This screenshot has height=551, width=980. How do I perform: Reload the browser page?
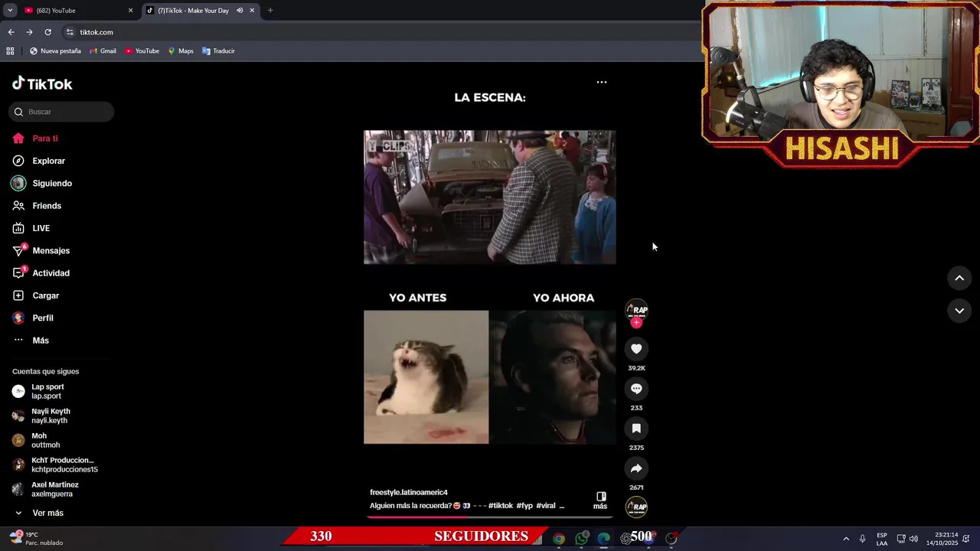click(47, 32)
